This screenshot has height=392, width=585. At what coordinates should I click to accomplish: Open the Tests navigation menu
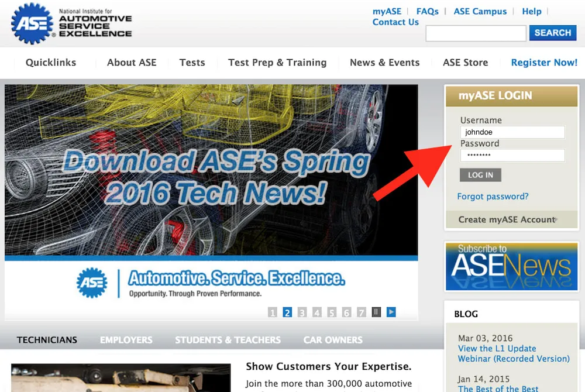[192, 62]
